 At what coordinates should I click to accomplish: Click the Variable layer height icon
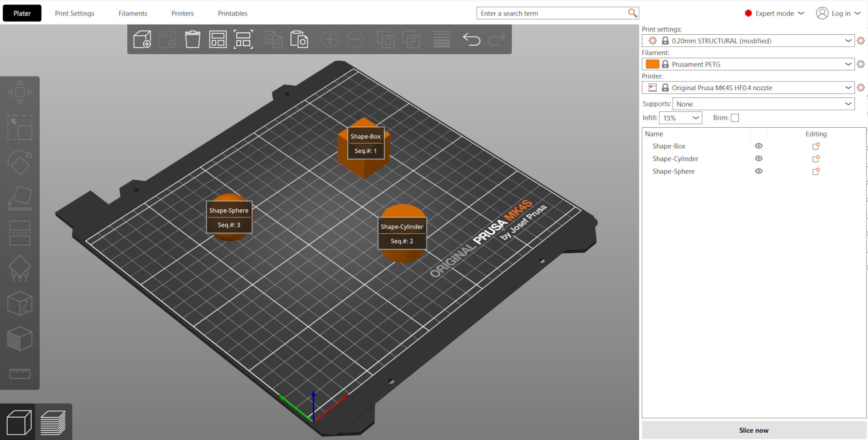click(x=442, y=40)
